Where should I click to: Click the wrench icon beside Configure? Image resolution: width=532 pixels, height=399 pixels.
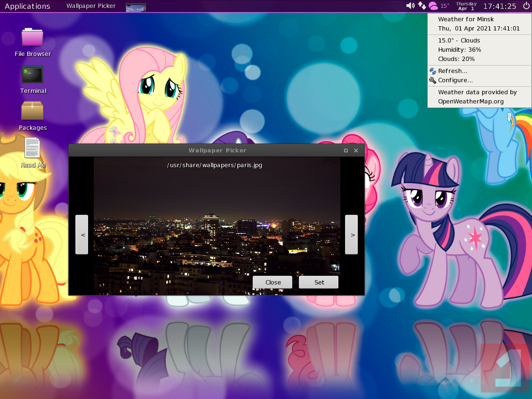click(433, 80)
